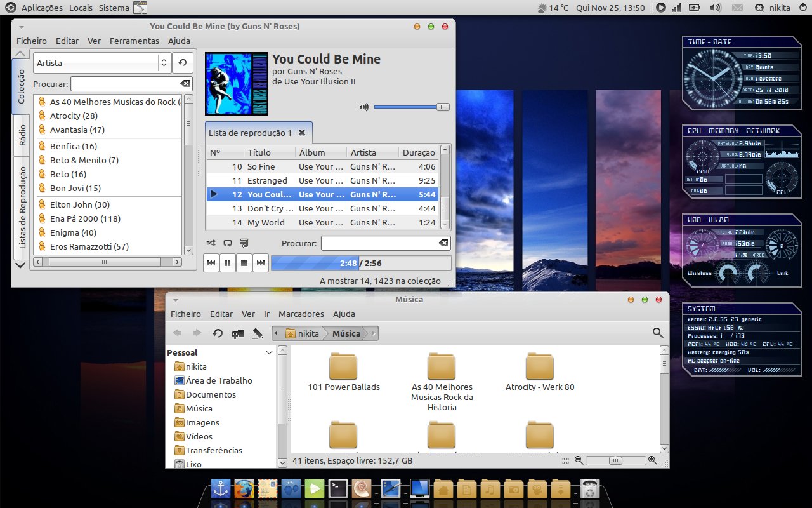Screen dimensions: 812x508
Task: Zoom out in the file manager
Action: pos(579,460)
